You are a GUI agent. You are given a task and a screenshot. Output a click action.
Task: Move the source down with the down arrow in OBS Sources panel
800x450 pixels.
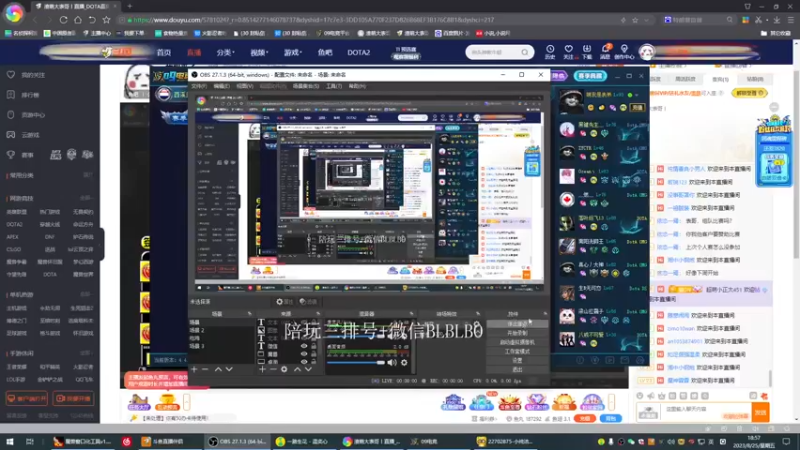[308, 369]
